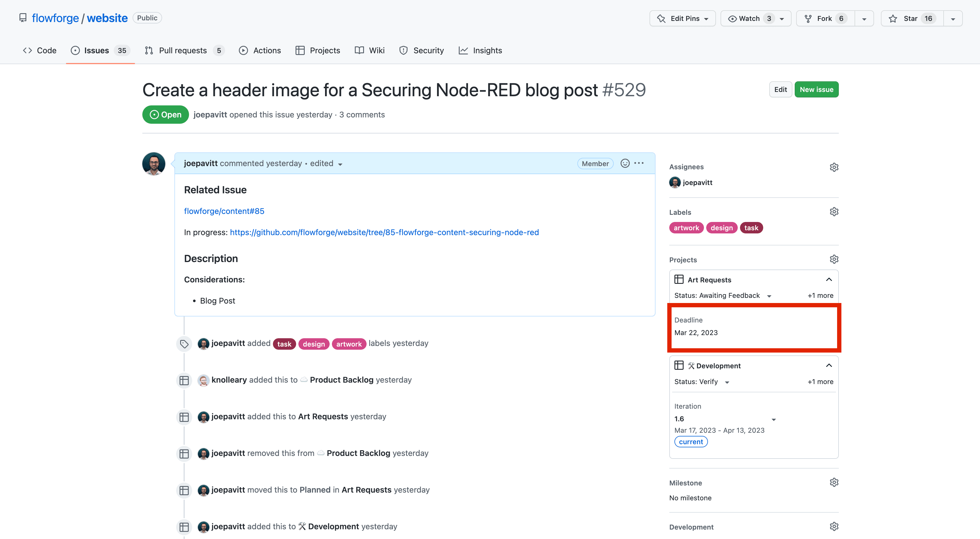980x539 pixels.
Task: Open the Iteration 1.6 dropdown
Action: [x=774, y=419]
